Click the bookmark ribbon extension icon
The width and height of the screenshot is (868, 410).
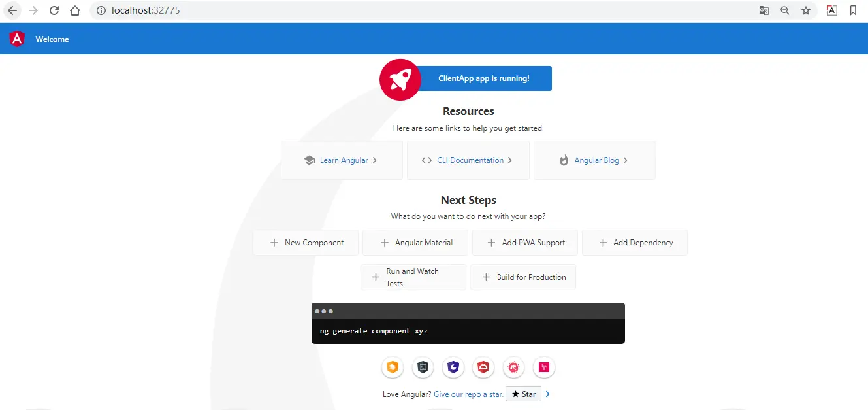(853, 10)
